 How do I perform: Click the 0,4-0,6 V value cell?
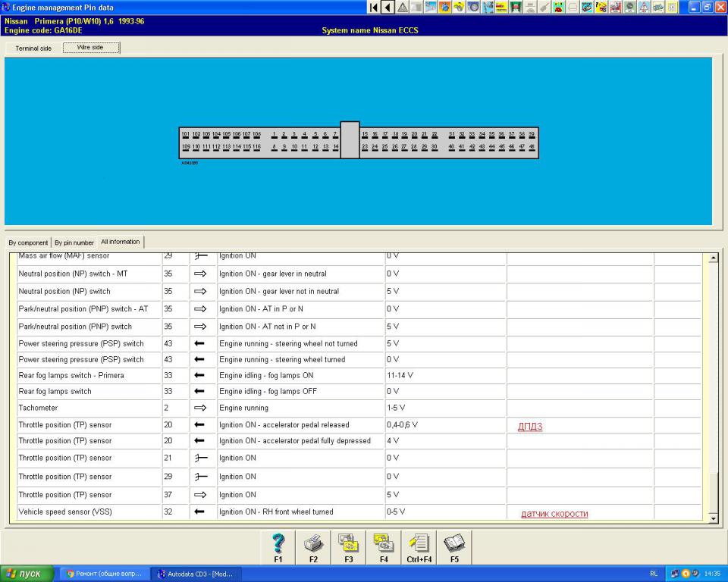click(x=445, y=425)
